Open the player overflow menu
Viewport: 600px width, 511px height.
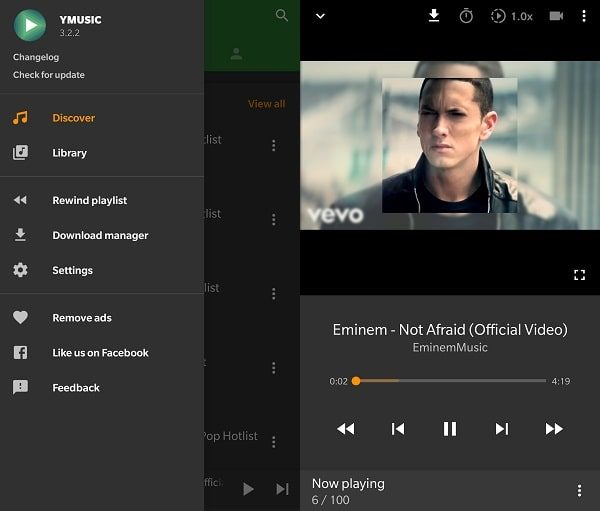click(584, 16)
